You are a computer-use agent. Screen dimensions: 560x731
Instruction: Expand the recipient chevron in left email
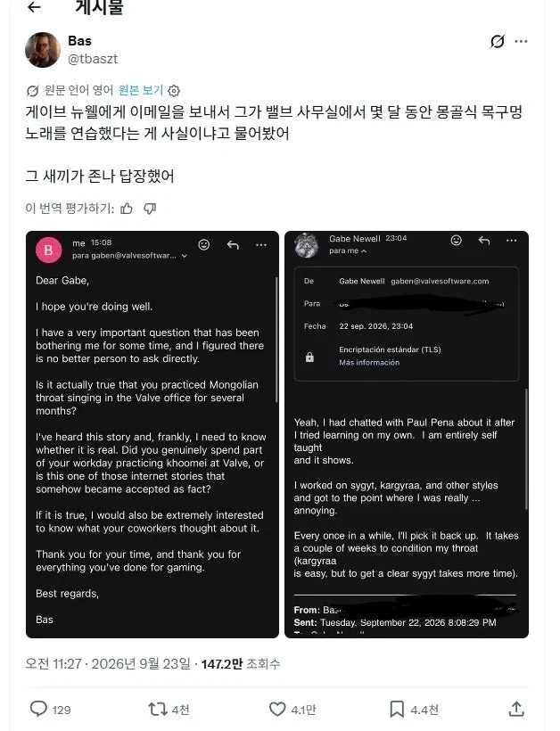click(x=185, y=256)
